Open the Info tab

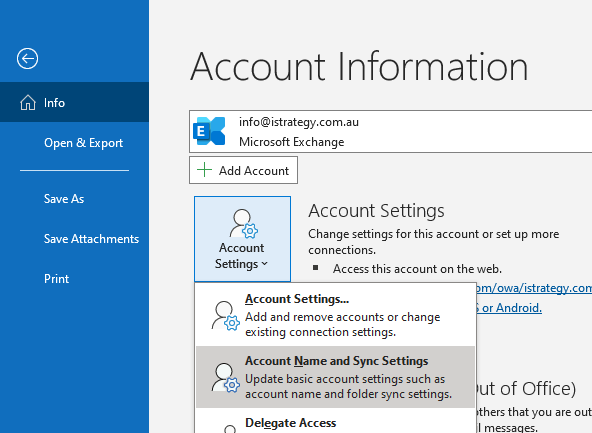[x=74, y=102]
